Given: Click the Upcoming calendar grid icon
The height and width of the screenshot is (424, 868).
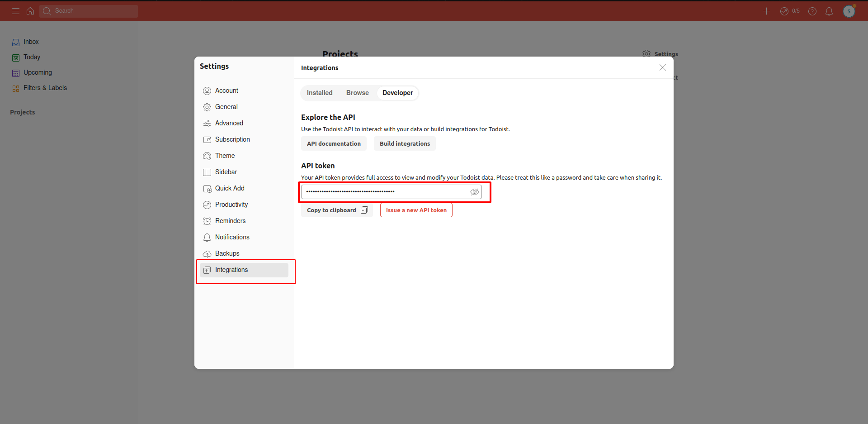Looking at the screenshot, I should click(x=16, y=73).
